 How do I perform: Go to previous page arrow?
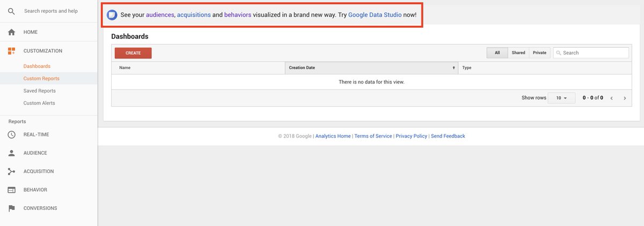(x=612, y=98)
